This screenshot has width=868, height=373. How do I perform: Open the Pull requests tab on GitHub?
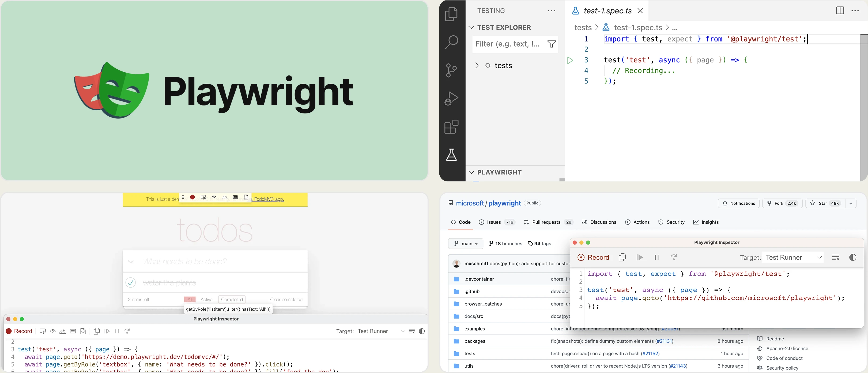point(549,222)
